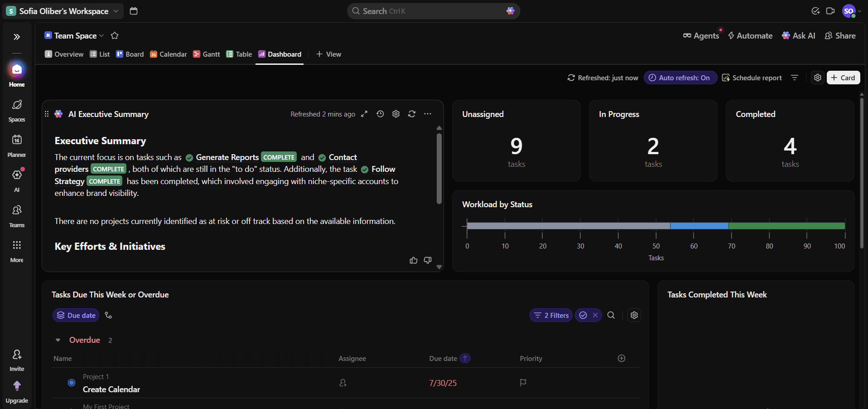Switch to the Gantt view tab
Screen dimensions: 868x409
click(207, 54)
